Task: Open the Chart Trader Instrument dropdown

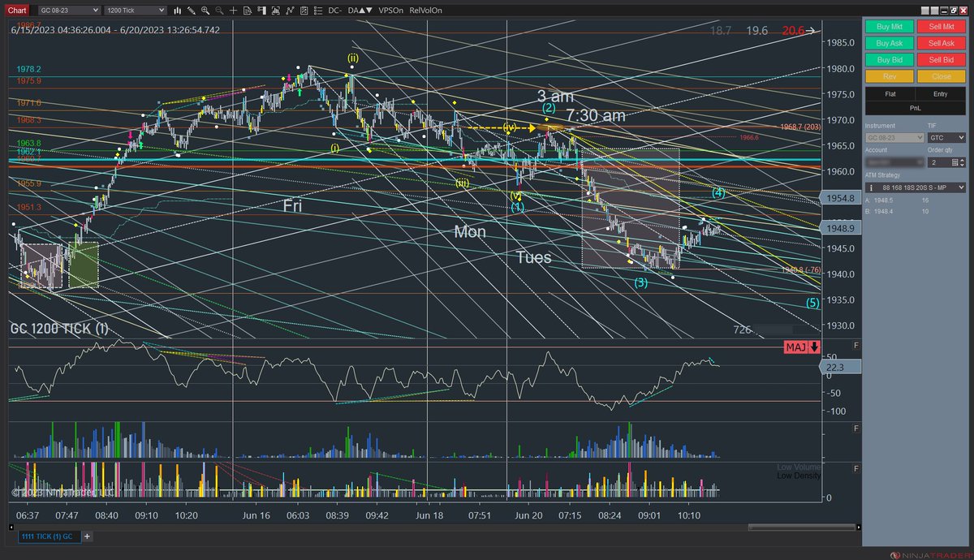Action: tap(894, 138)
